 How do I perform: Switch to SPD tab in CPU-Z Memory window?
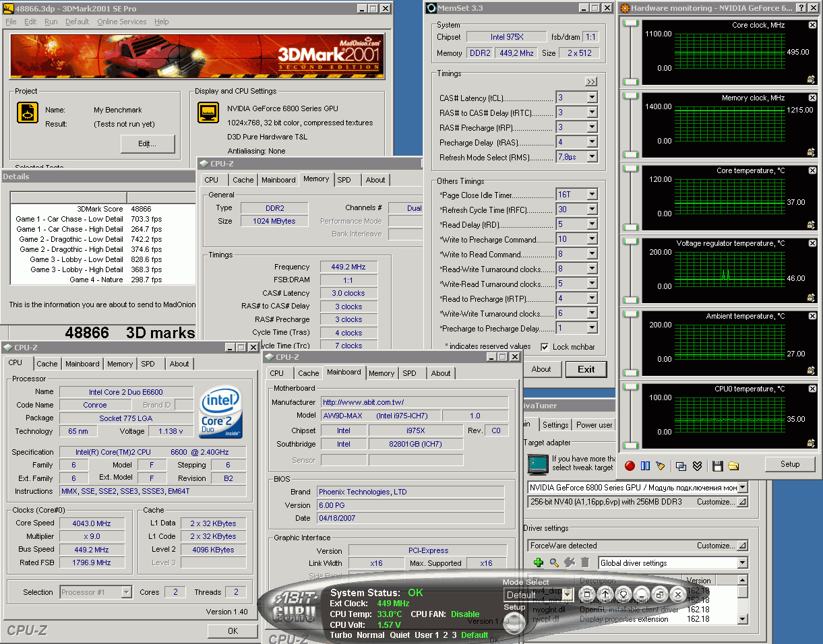(344, 180)
